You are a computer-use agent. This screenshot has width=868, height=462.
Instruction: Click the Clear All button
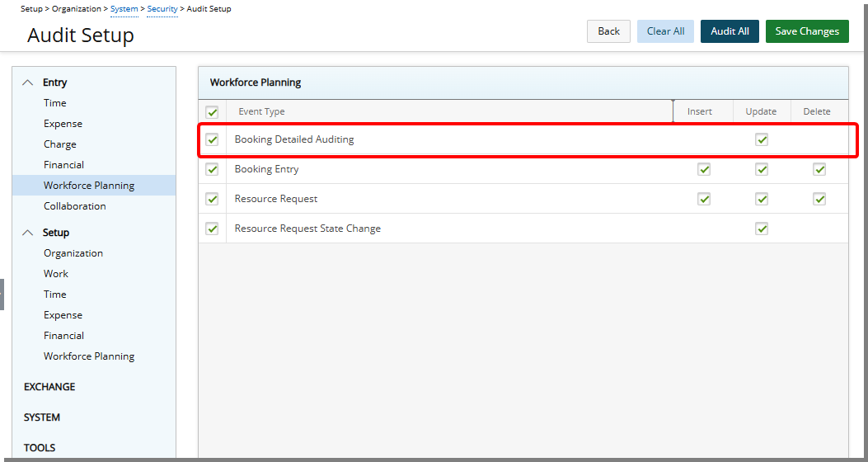click(x=665, y=31)
